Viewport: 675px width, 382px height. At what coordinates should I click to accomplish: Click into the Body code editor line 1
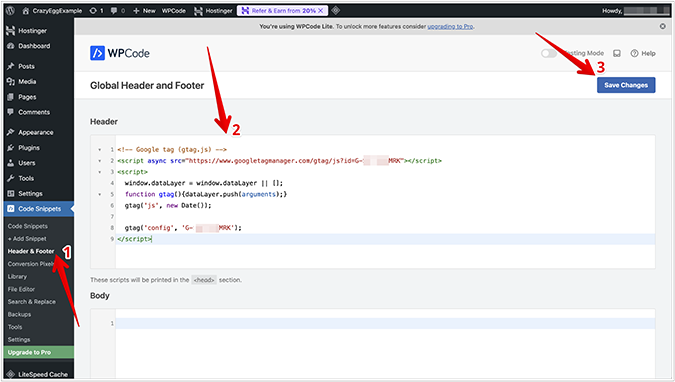[385, 323]
